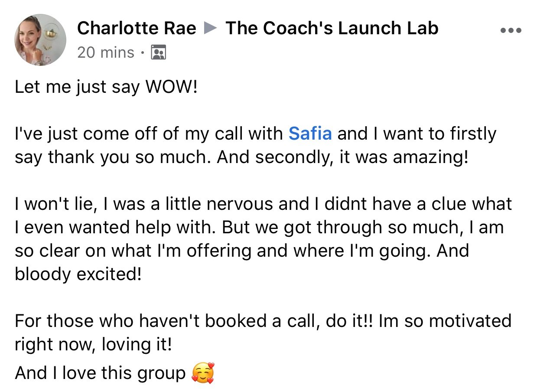Click the group members privacy icon

[158, 53]
